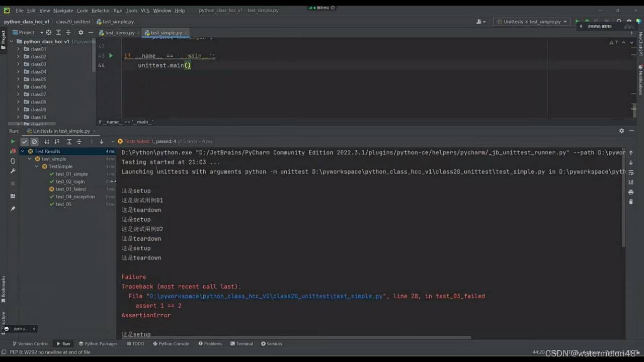Open the NexChatGPT side panel

pos(640,44)
